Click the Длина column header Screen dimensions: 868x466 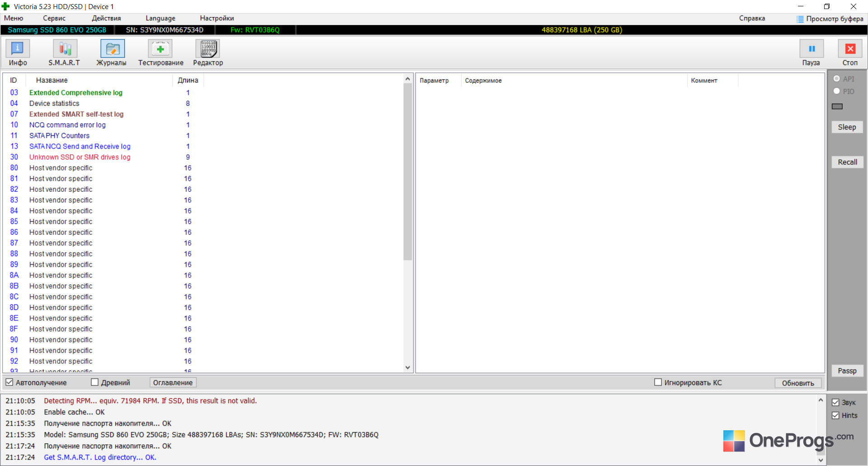point(188,80)
